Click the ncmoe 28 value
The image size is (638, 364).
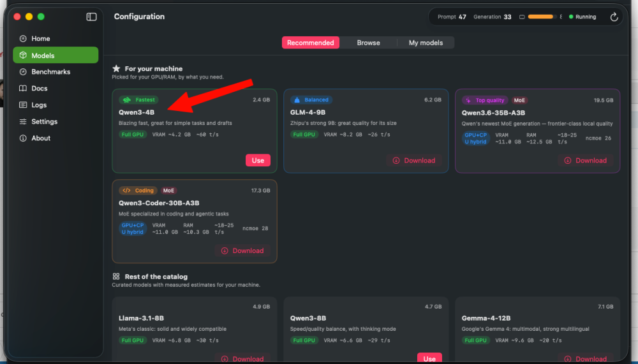pyautogui.click(x=255, y=229)
